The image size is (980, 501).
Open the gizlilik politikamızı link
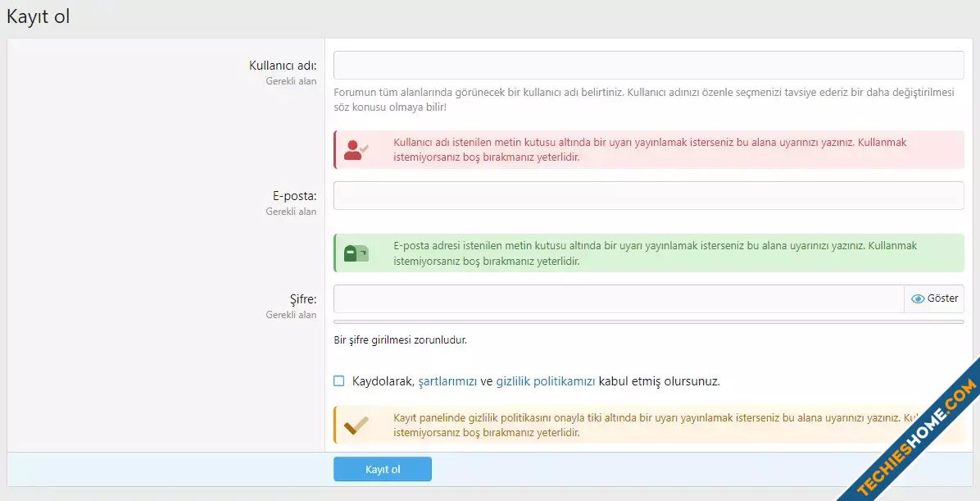coord(546,381)
